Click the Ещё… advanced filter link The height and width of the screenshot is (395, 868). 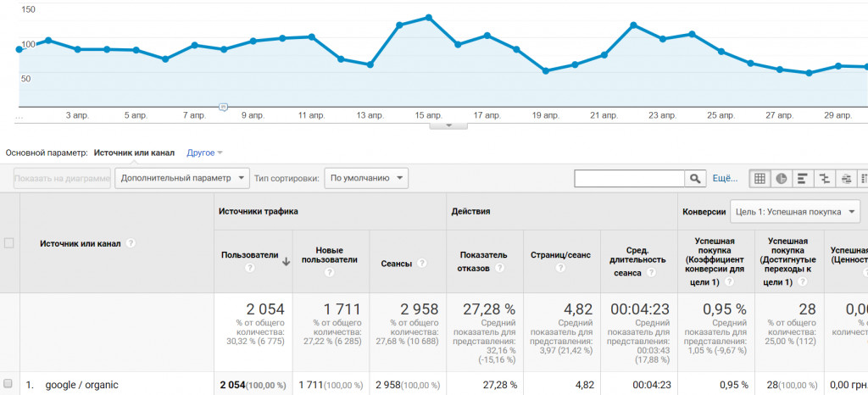[726, 178]
